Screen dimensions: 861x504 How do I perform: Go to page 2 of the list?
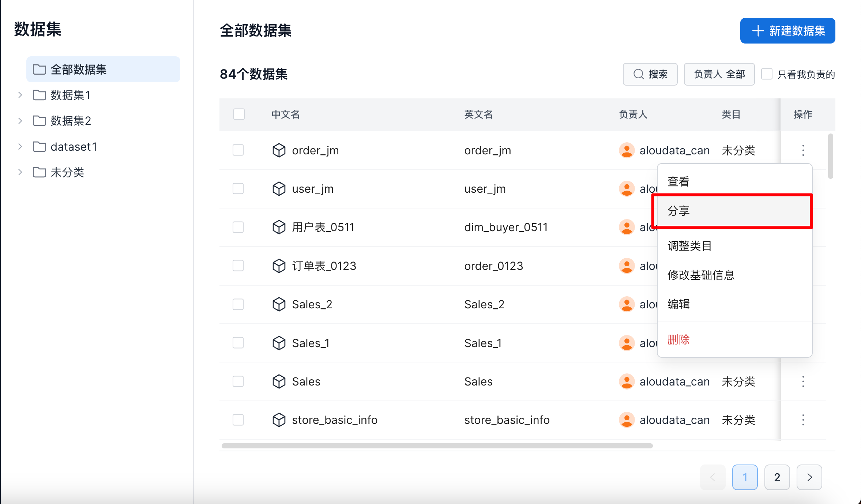(x=777, y=477)
